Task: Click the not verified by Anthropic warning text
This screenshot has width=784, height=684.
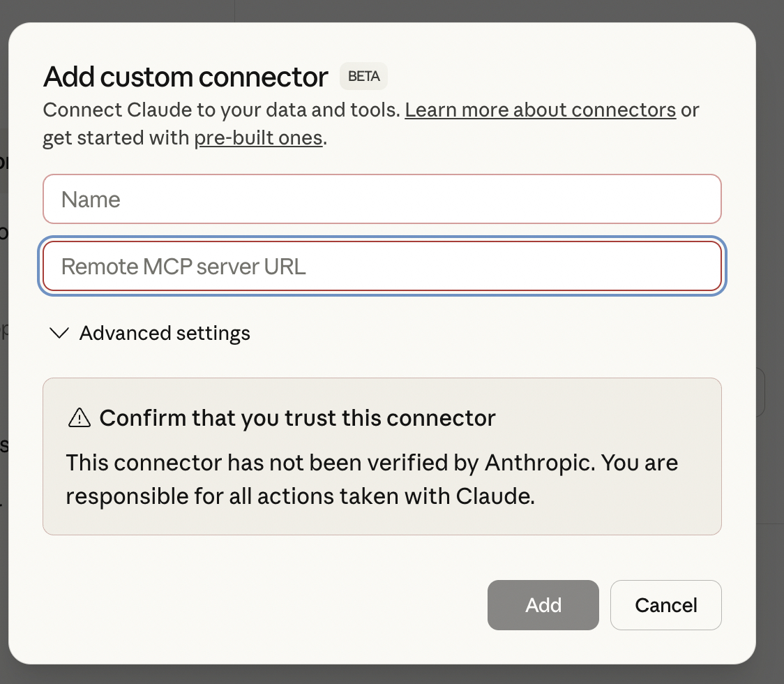Action: [x=371, y=463]
